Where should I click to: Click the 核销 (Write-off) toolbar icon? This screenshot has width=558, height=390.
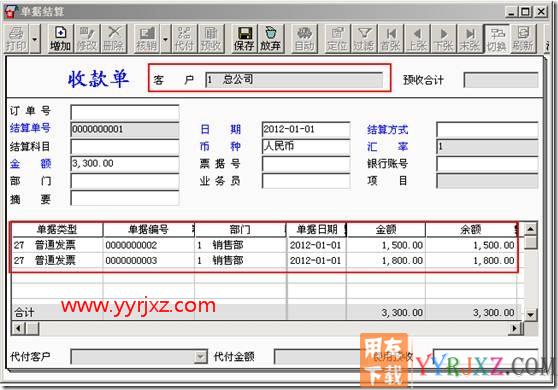click(147, 39)
